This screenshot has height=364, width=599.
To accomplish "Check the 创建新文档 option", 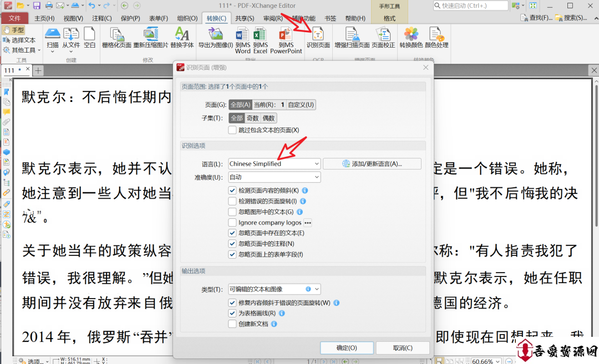I will pos(232,324).
